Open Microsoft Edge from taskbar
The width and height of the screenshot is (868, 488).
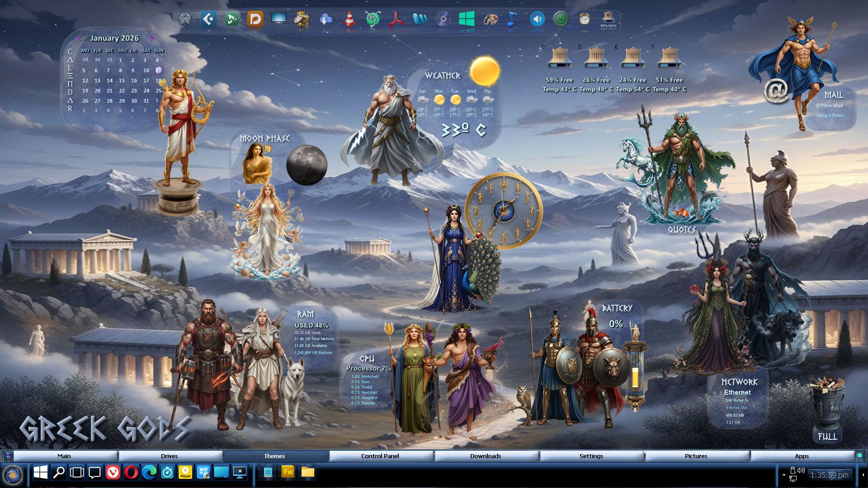click(x=149, y=473)
